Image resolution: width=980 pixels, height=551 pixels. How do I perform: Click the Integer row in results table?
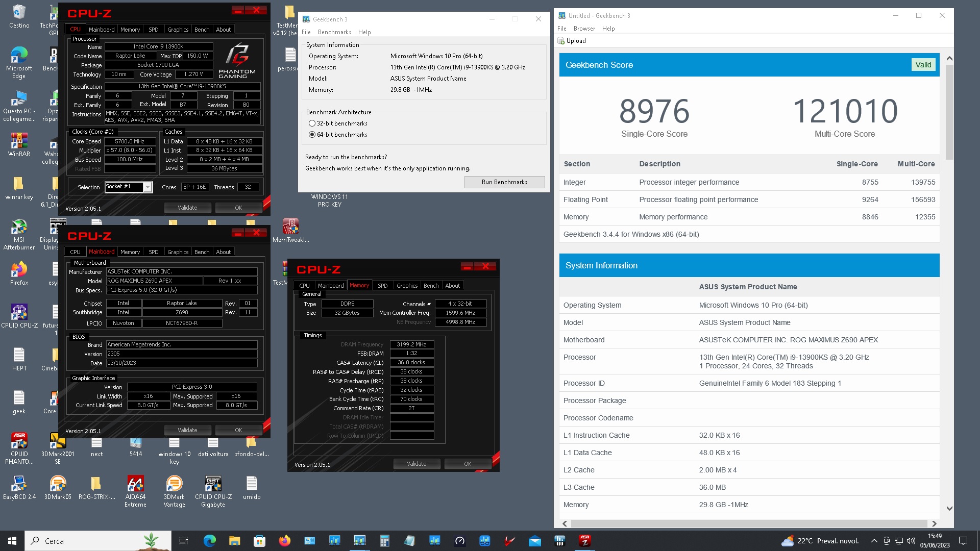(749, 182)
